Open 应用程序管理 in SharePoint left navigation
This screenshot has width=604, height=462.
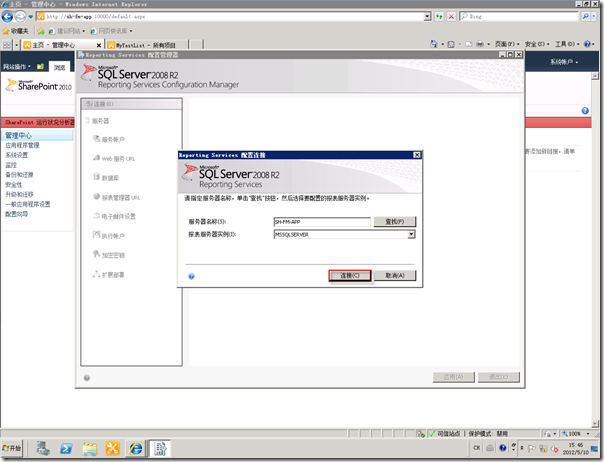coord(22,145)
